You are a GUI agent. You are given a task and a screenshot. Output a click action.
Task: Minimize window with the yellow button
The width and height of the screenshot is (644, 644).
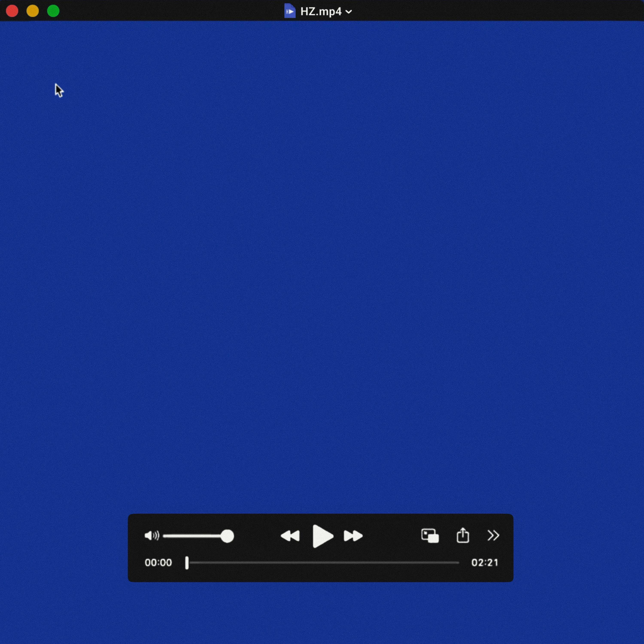[x=32, y=11]
